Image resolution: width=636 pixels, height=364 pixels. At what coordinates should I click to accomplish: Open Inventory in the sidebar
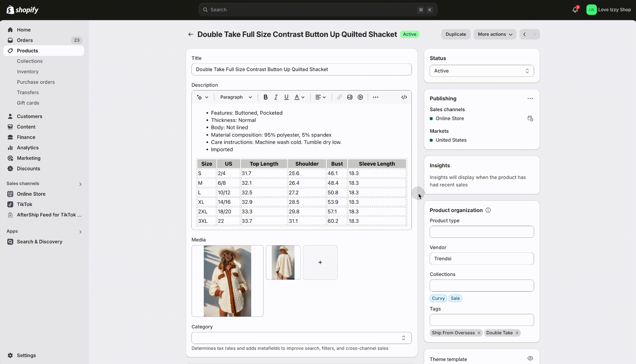28,71
